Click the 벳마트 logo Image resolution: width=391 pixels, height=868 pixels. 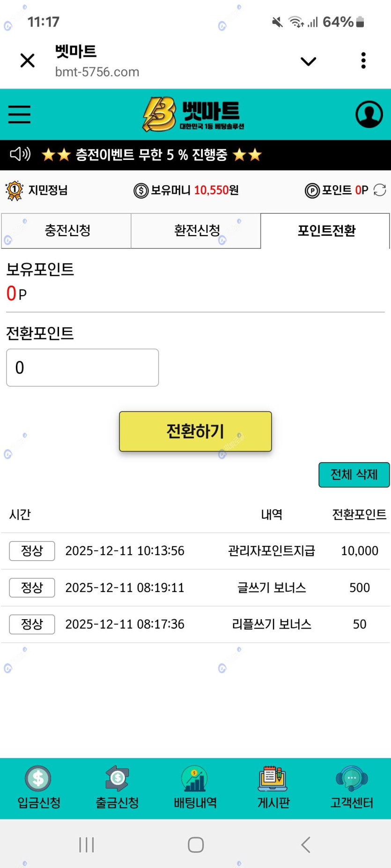(193, 114)
